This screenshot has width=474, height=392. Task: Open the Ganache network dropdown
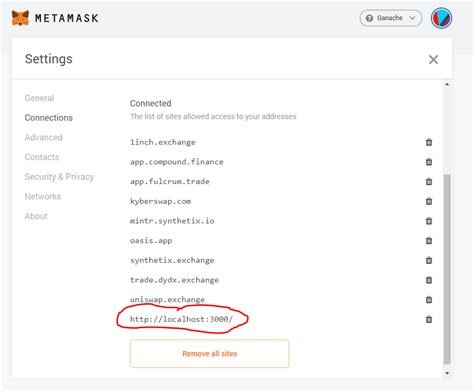[x=391, y=18]
